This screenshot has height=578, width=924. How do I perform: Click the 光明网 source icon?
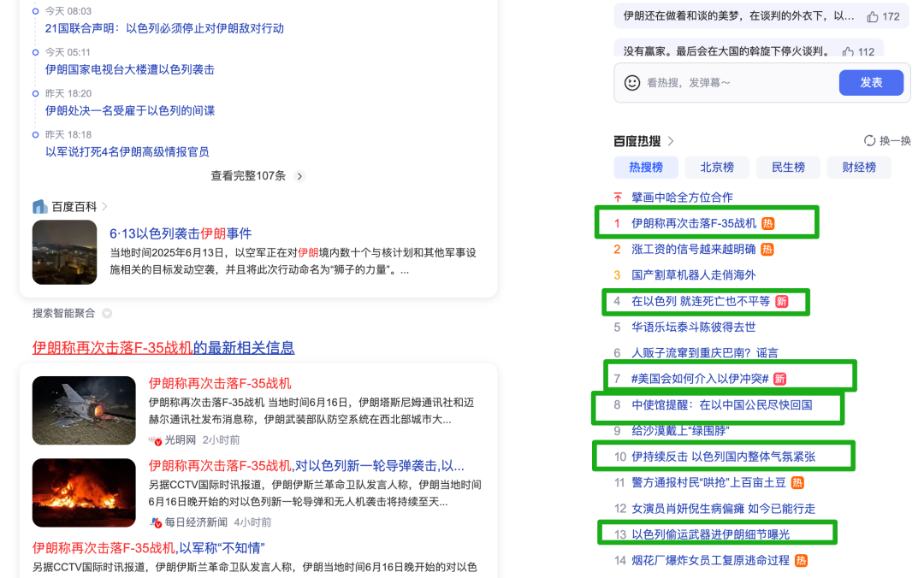coord(155,440)
